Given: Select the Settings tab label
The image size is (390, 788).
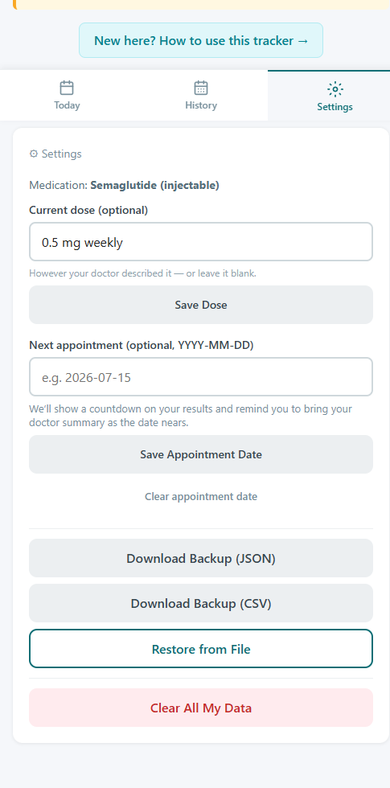Looking at the screenshot, I should point(335,107).
